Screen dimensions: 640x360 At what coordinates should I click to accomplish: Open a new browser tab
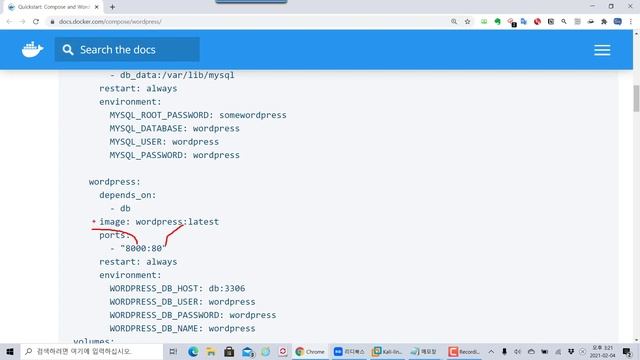tap(112, 7)
